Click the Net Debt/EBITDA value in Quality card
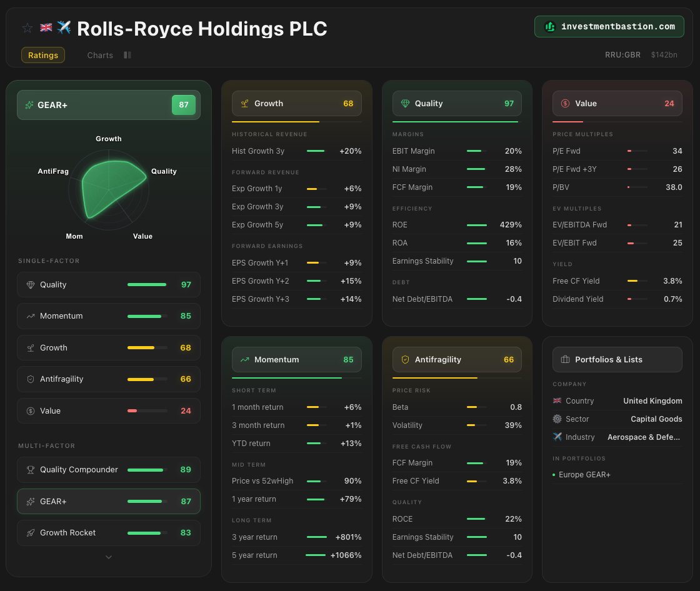The width and height of the screenshot is (700, 591). 514,299
